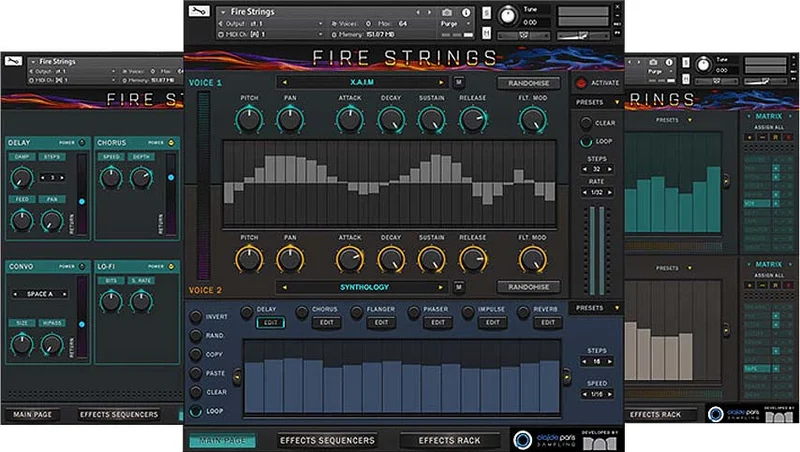This screenshot has height=452, width=800.
Task: Edit the Flanger sequencer
Action: [x=381, y=322]
